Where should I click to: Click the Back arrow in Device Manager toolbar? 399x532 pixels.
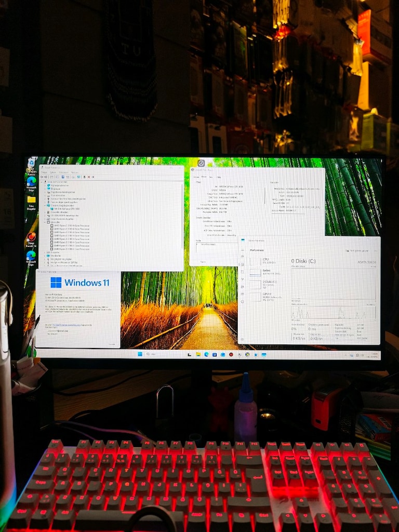(x=42, y=177)
